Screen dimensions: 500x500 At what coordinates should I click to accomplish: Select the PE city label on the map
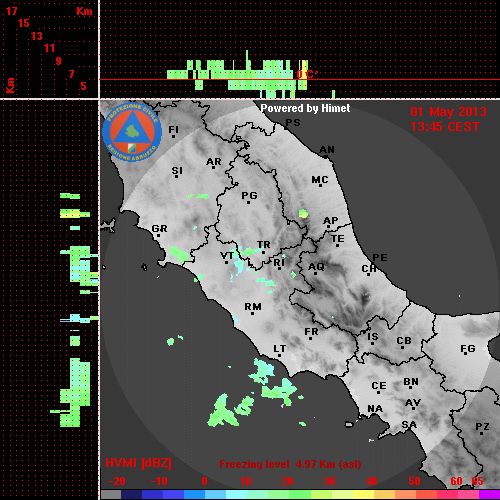click(380, 258)
